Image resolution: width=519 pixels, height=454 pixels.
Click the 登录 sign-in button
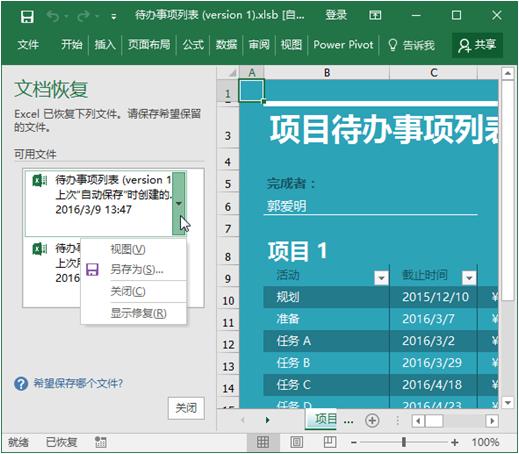tap(336, 15)
